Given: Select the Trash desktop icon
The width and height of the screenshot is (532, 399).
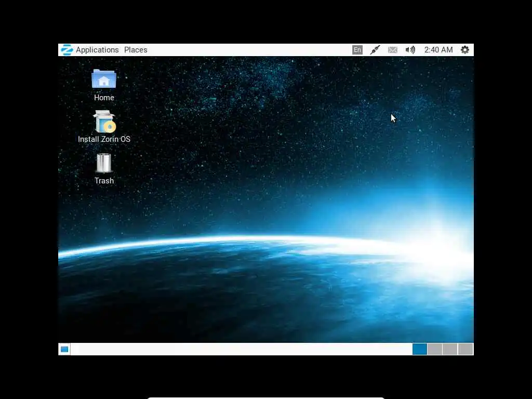Looking at the screenshot, I should pyautogui.click(x=104, y=169).
